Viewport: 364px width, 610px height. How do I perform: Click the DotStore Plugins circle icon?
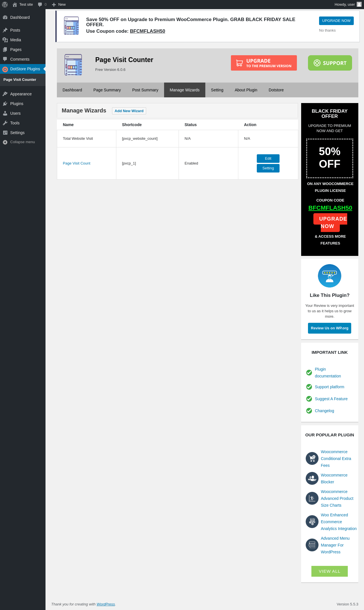pos(5,69)
